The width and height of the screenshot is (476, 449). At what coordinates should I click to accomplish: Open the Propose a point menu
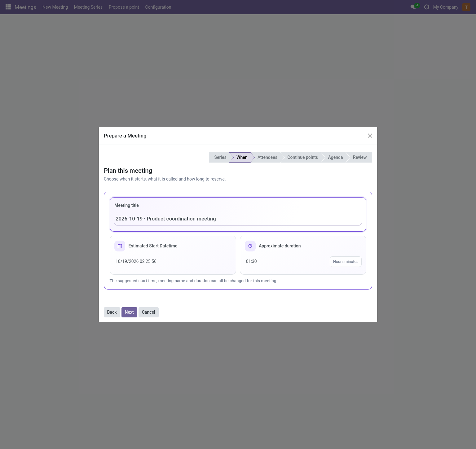124,7
